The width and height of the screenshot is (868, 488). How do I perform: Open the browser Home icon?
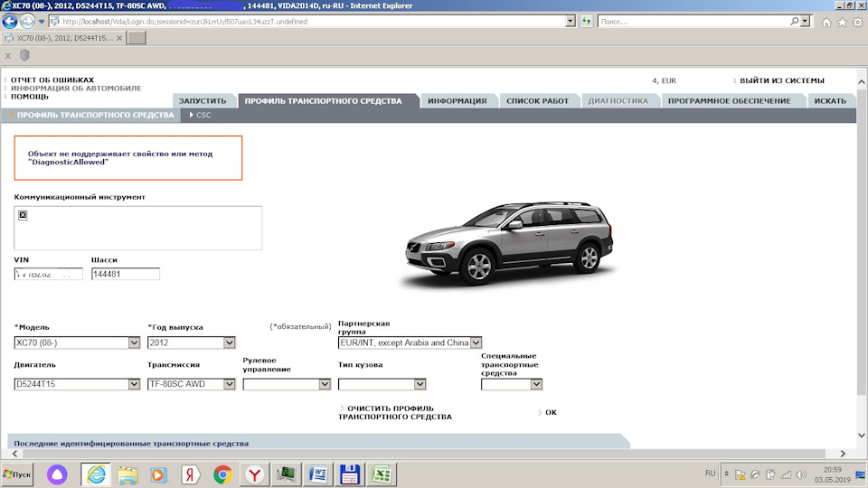point(826,22)
